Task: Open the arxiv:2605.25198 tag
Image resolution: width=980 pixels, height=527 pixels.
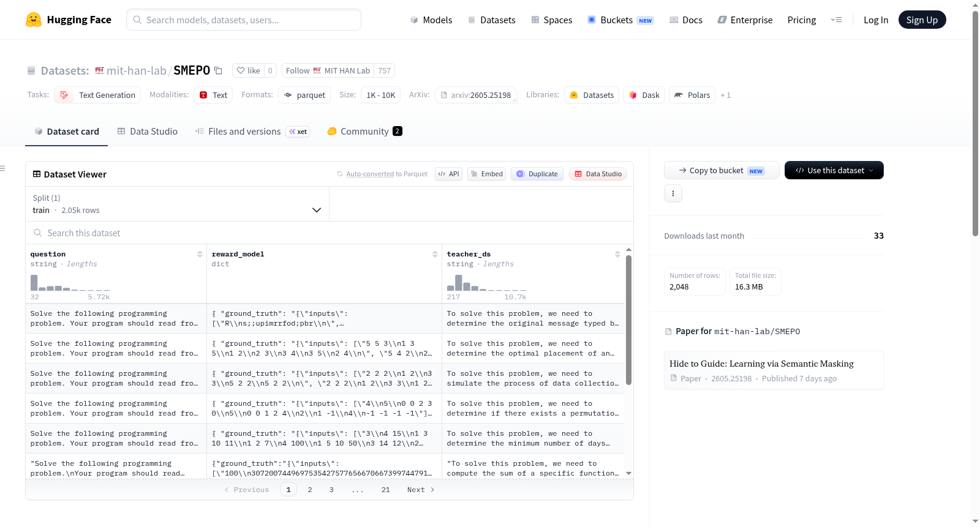Action: (476, 95)
